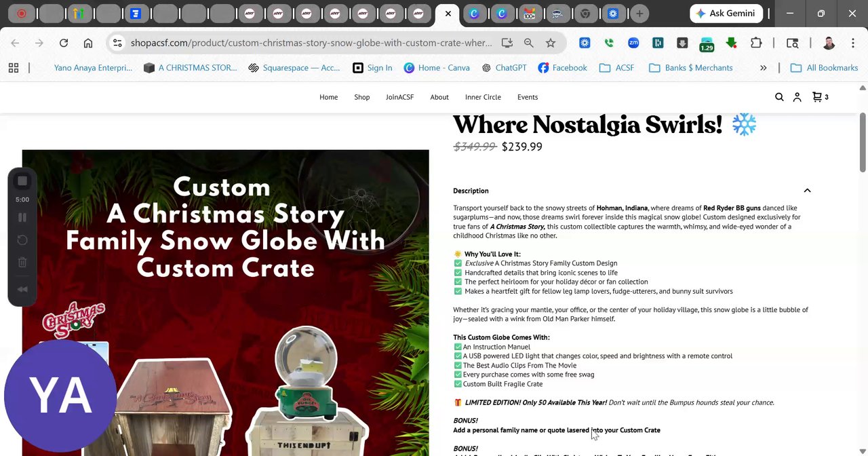Go to the browser home page icon
Viewport: 868px width, 456px height.
coord(88,43)
